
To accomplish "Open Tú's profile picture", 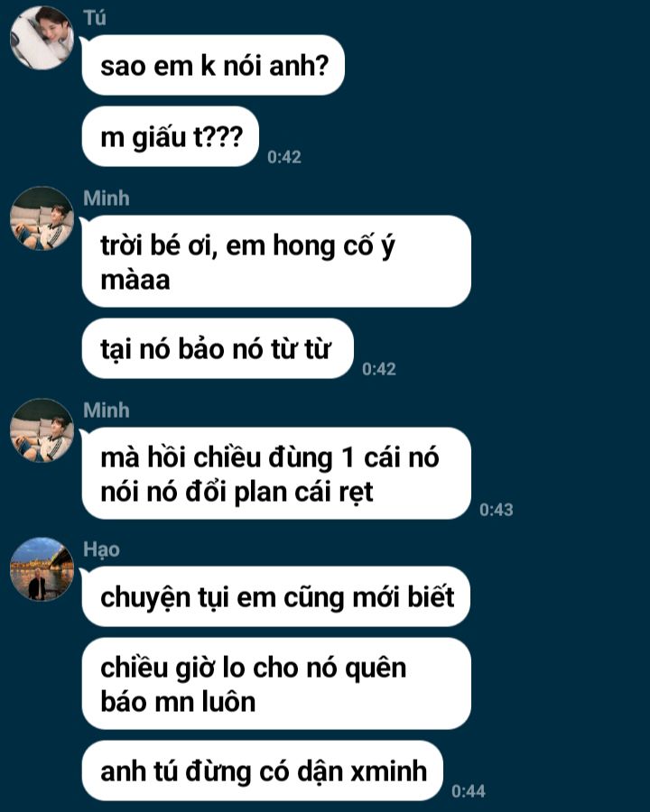I will pos(42,38).
